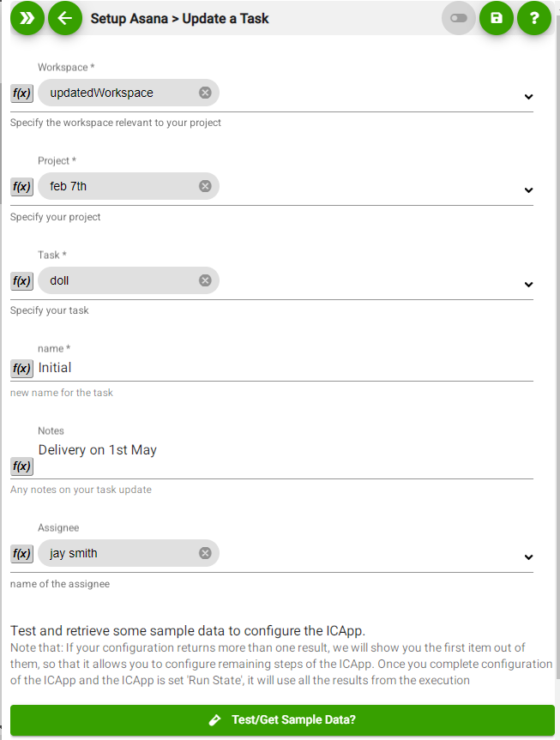Click the name field containing Initial
The height and width of the screenshot is (740, 560).
tap(286, 368)
